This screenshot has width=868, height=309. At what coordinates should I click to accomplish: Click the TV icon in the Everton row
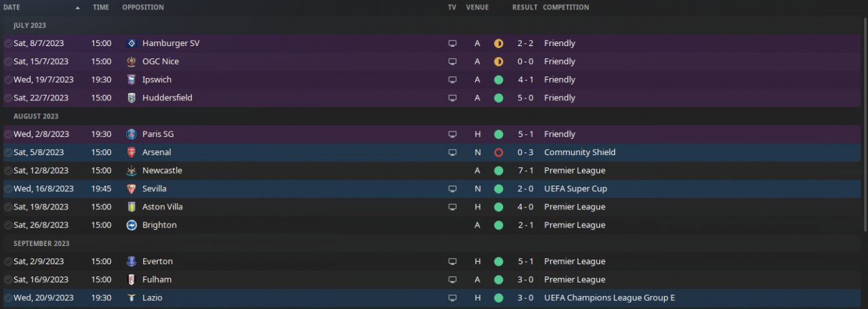click(452, 262)
